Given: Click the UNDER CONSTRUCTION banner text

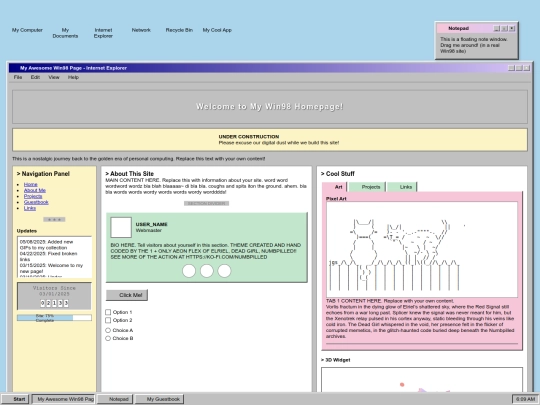Looking at the screenshot, I should point(249,136).
